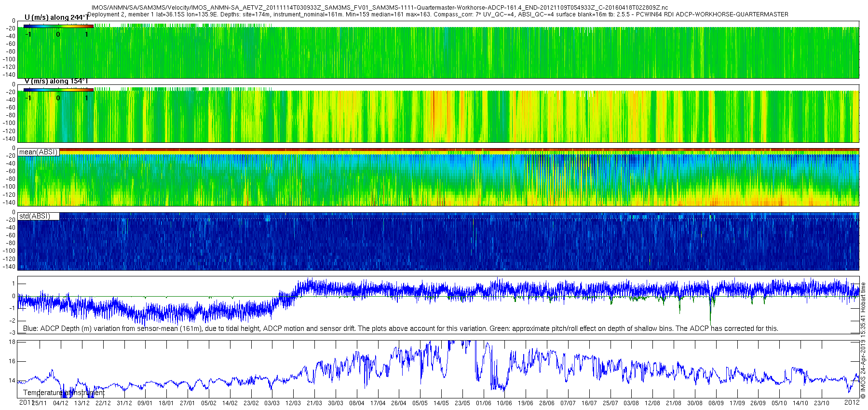Click the '27/01' date tick label
The image size is (868, 410).
tap(187, 403)
